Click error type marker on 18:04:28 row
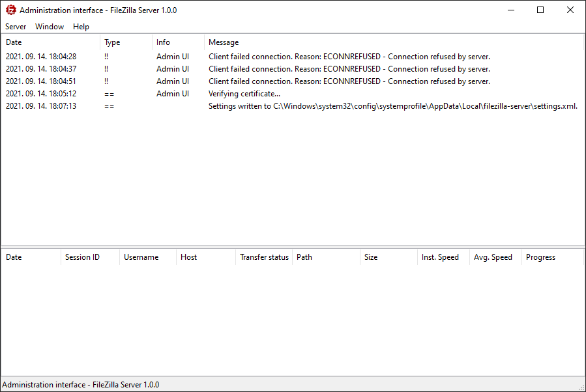The image size is (586, 392). click(106, 57)
